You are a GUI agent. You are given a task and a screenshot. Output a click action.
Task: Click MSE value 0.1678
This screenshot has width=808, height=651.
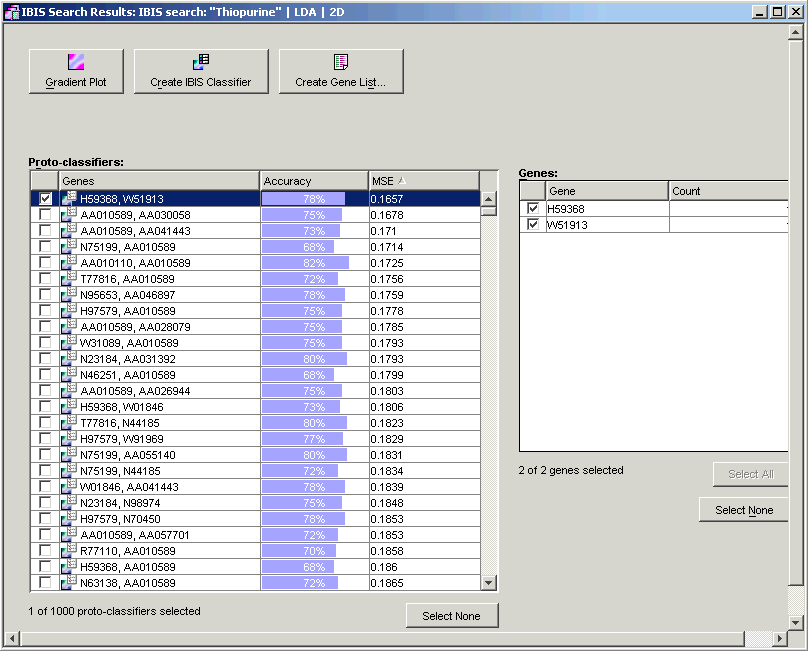[387, 215]
